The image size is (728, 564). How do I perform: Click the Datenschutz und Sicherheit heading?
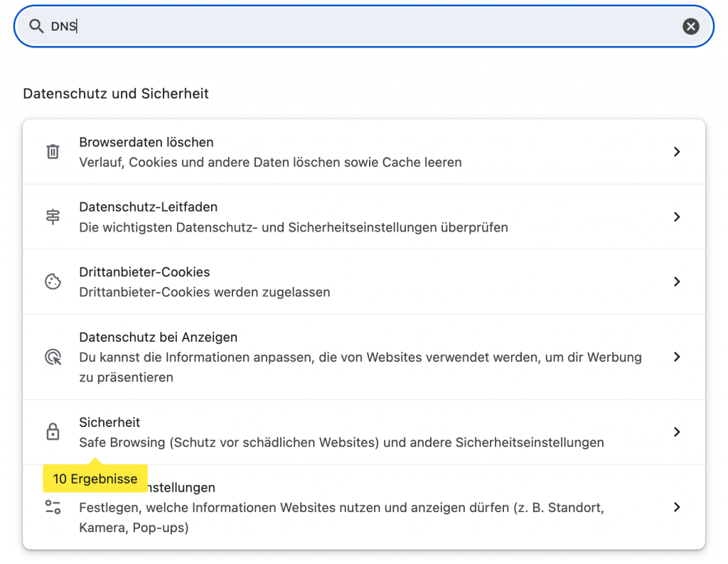pos(115,93)
